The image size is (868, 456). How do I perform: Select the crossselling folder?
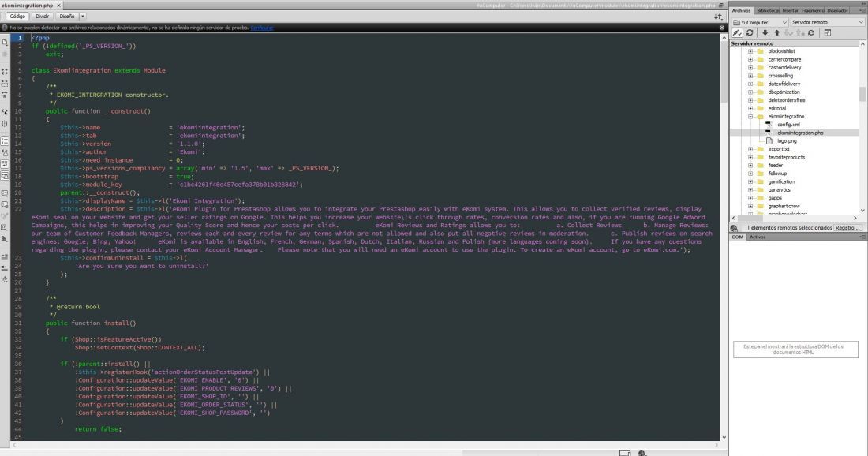(780, 76)
